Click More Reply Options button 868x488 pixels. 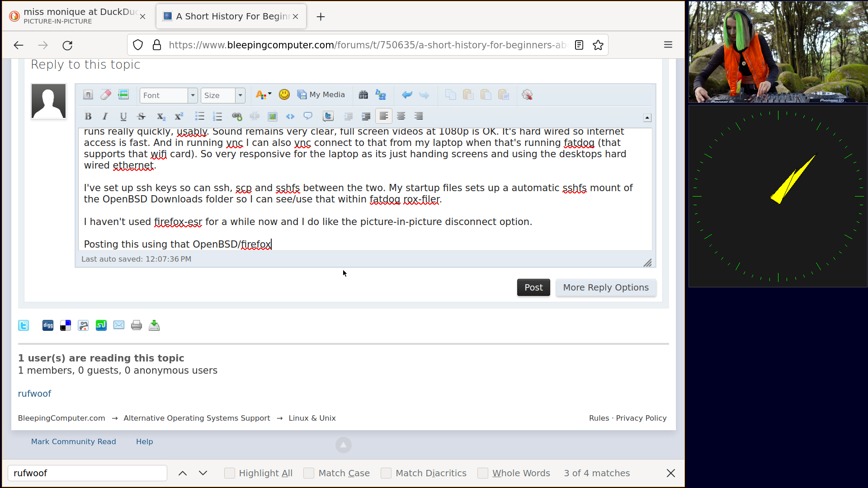(606, 287)
